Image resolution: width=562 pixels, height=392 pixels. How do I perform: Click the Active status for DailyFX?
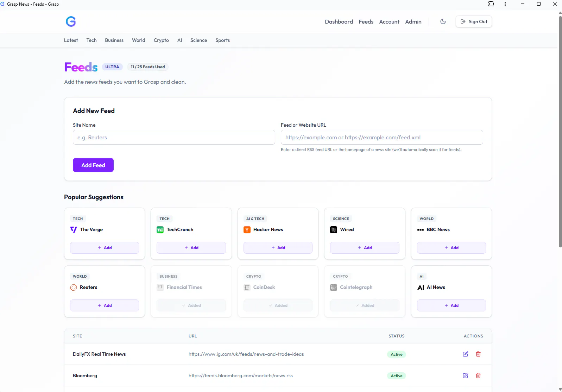click(x=397, y=354)
